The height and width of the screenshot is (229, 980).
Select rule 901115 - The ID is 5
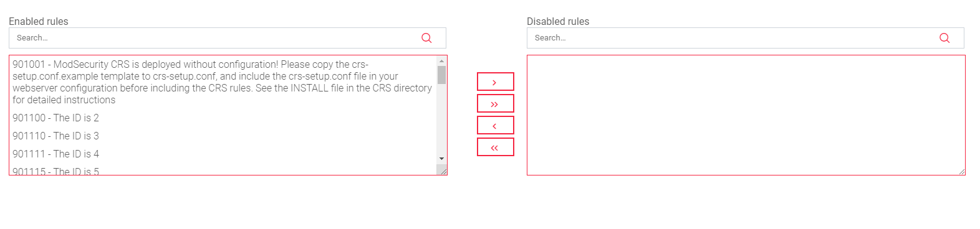(223, 171)
